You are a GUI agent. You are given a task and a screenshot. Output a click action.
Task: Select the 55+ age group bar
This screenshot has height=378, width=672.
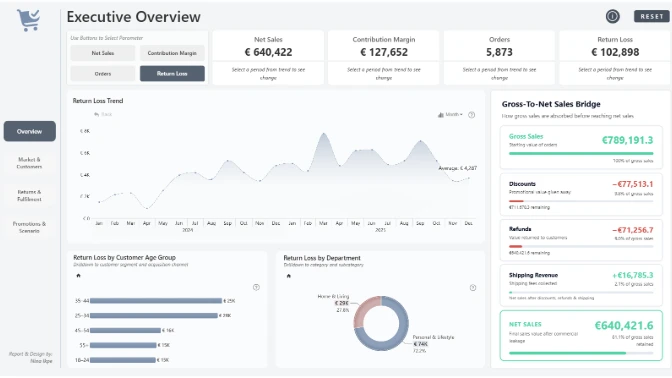pyautogui.click(x=123, y=345)
